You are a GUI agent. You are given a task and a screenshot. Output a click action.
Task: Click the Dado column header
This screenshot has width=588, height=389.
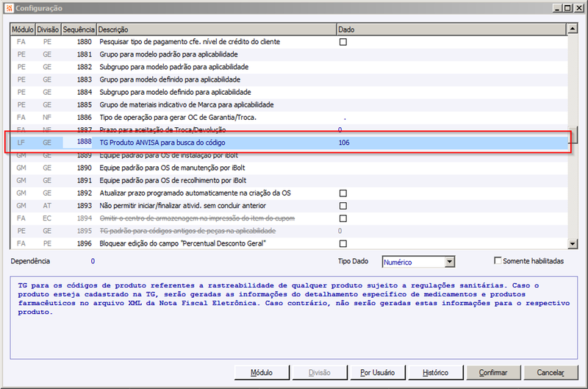451,29
